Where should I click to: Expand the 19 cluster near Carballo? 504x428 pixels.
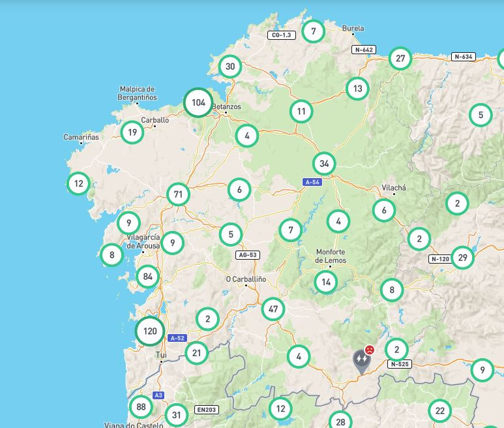pos(132,132)
